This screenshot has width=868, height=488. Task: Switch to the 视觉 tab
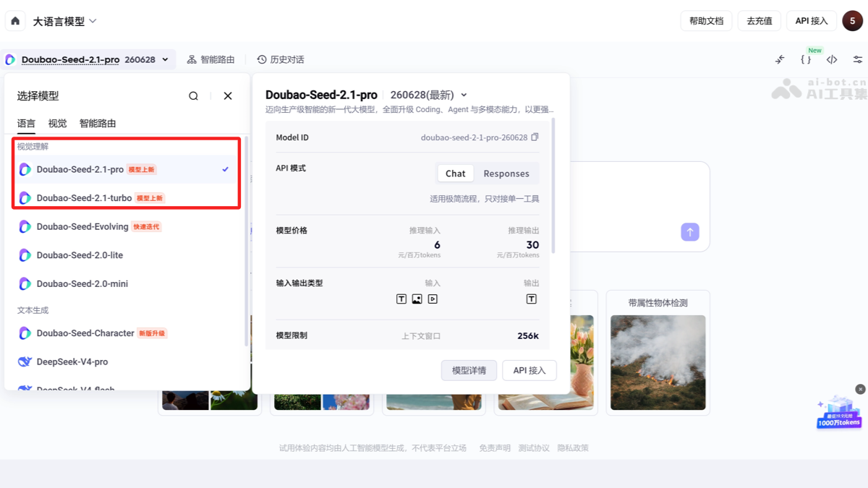click(57, 124)
